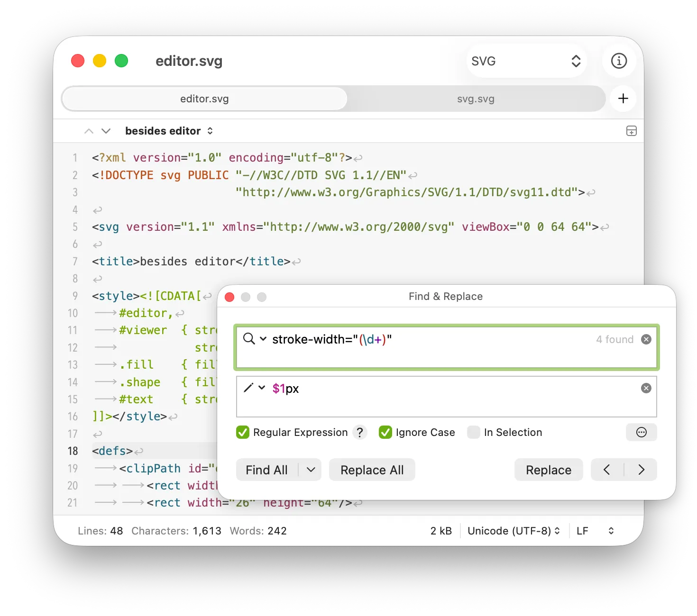Switch to the svg.svg tab
Image resolution: width=697 pixels, height=616 pixels.
click(476, 99)
